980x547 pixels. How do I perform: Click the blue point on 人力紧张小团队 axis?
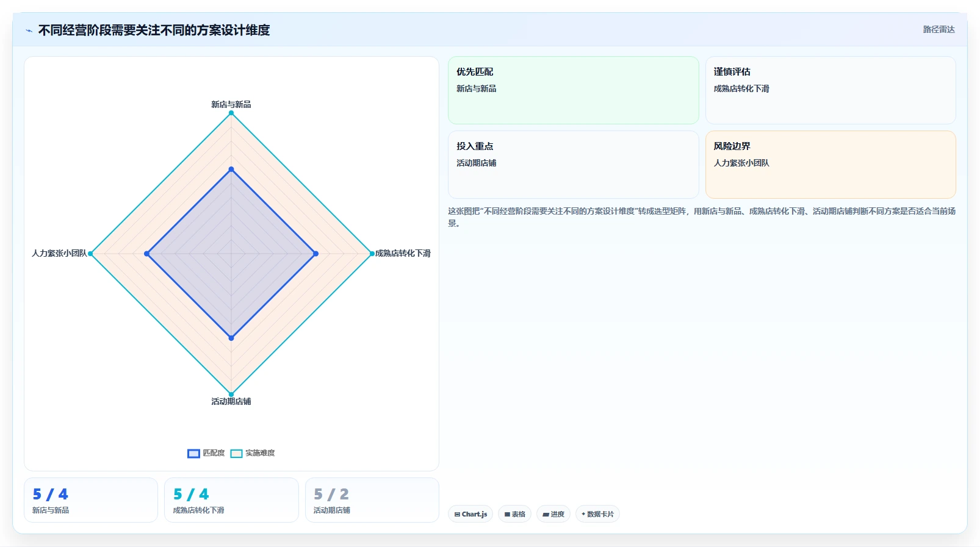[146, 254]
